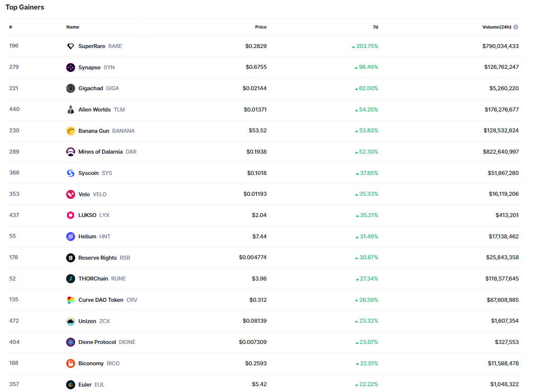Click the Biconomy orange logo icon
The width and height of the screenshot is (544, 392).
[70, 363]
